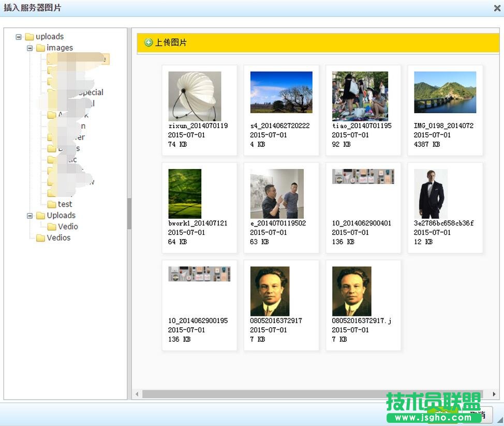Click the Vedio folder icon
The width and height of the screenshot is (504, 426).
tap(52, 227)
